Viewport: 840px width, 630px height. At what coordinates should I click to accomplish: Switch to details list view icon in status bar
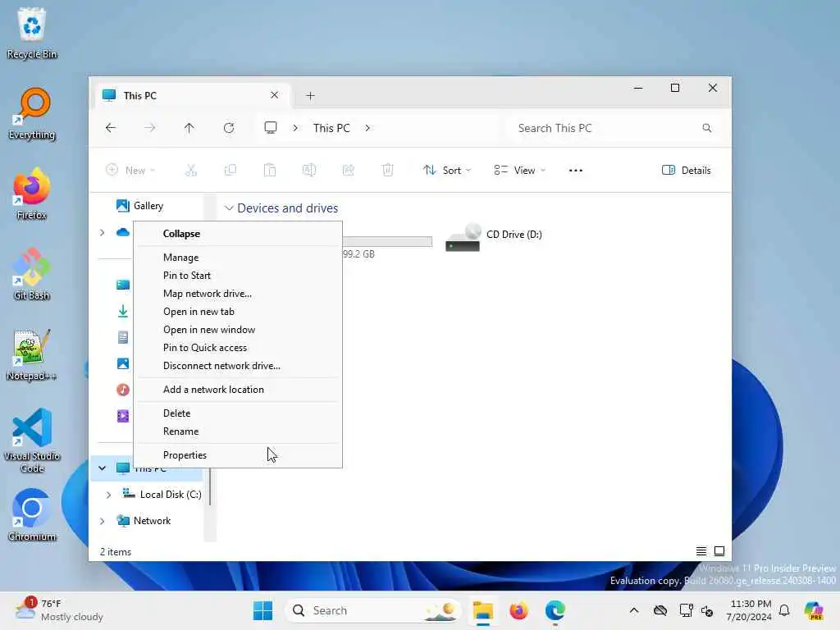(x=701, y=551)
